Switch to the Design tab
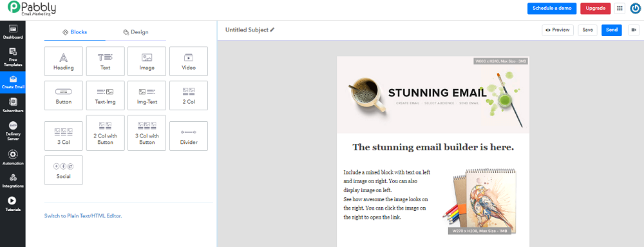 point(135,32)
